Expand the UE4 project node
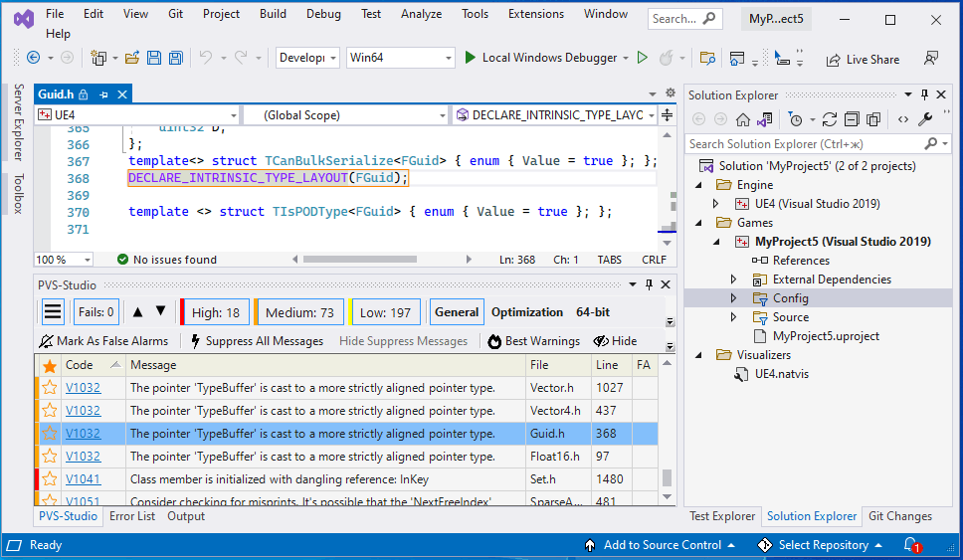 point(715,203)
